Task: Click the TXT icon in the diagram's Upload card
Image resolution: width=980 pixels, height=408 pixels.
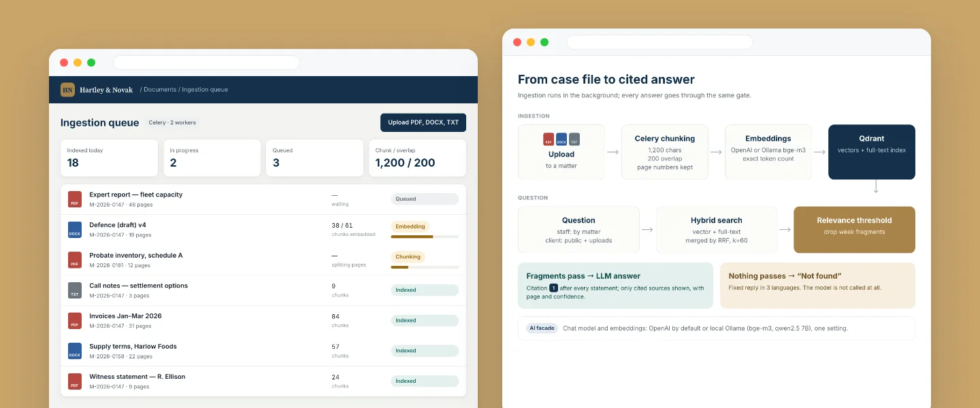Action: (x=574, y=139)
